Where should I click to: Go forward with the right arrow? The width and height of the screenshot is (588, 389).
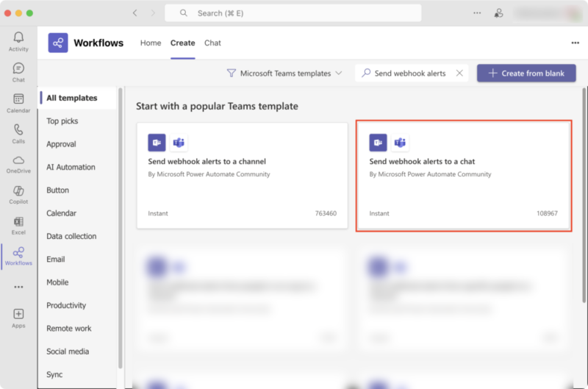point(153,13)
